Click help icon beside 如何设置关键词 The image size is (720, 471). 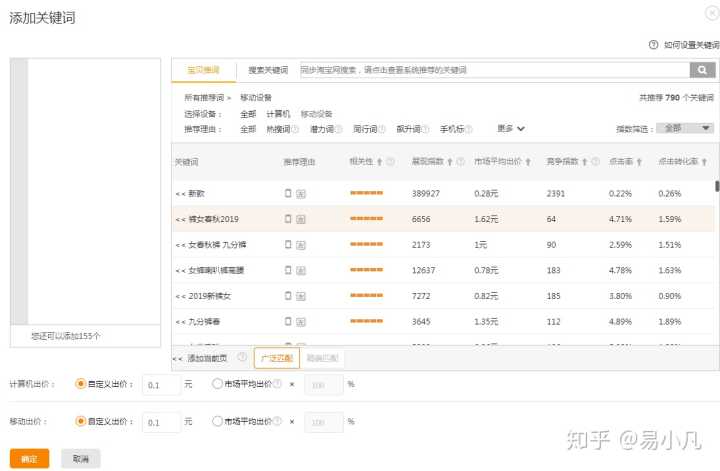pyautogui.click(x=654, y=45)
